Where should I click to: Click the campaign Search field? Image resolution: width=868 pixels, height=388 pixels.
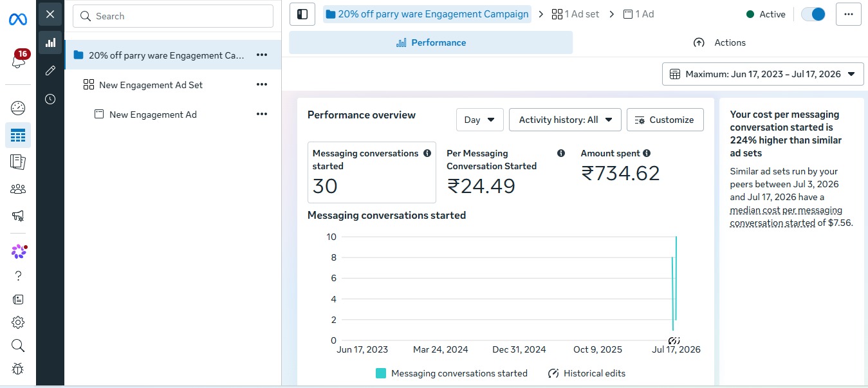[x=173, y=16]
